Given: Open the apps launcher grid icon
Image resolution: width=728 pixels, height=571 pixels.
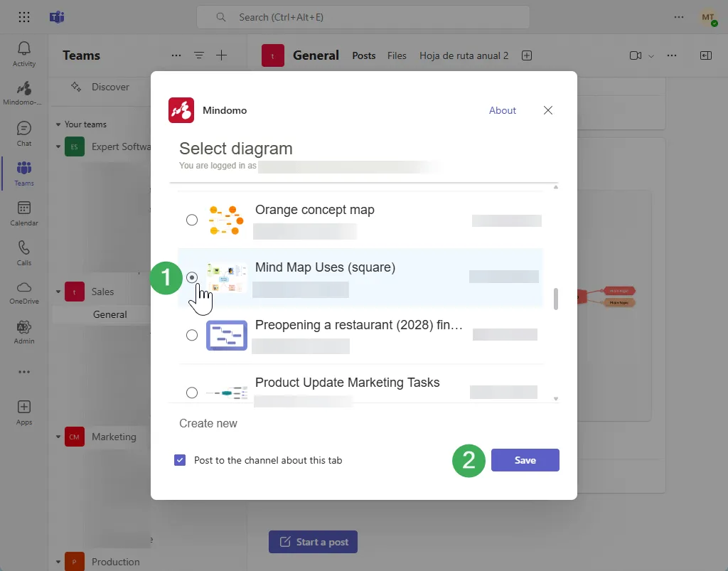Looking at the screenshot, I should coord(24,17).
